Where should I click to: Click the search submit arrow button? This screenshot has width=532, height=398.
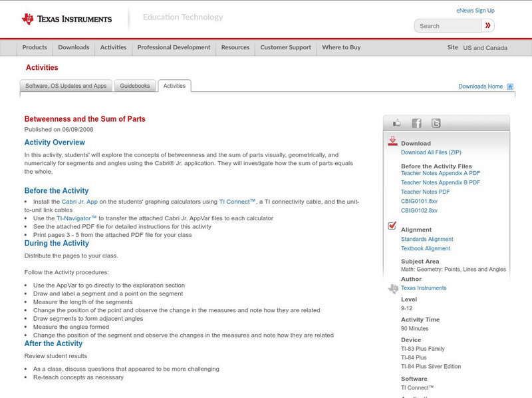[x=488, y=25]
